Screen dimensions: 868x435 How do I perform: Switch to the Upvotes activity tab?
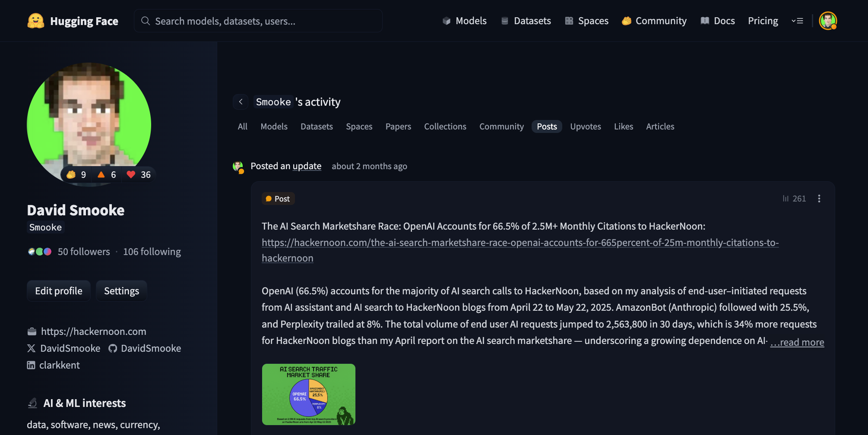coord(586,126)
